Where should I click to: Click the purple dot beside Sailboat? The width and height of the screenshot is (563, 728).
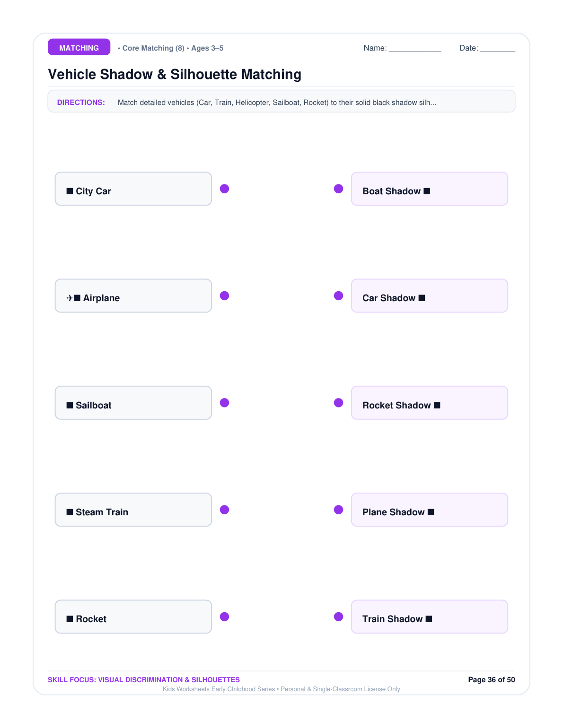[x=225, y=403]
